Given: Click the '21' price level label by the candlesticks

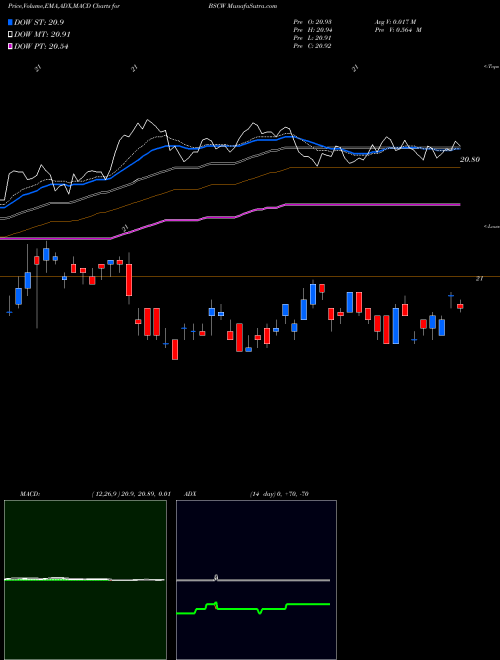Looking at the screenshot, I should 479,279.
